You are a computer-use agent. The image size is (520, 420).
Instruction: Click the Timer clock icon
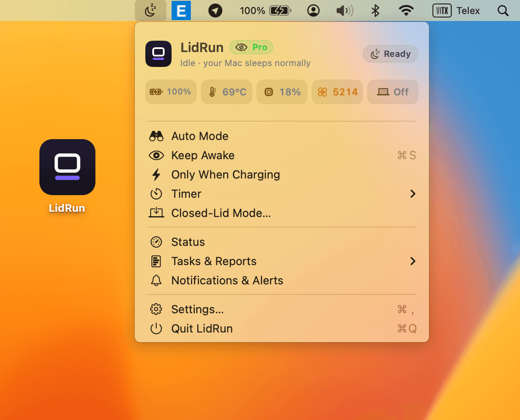coord(156,194)
